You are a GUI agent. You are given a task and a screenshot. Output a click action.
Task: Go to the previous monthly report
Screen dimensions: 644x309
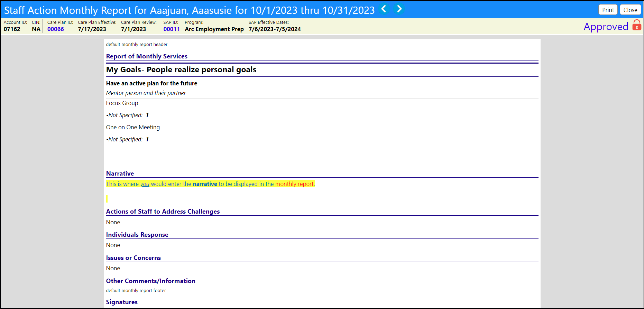tap(384, 9)
